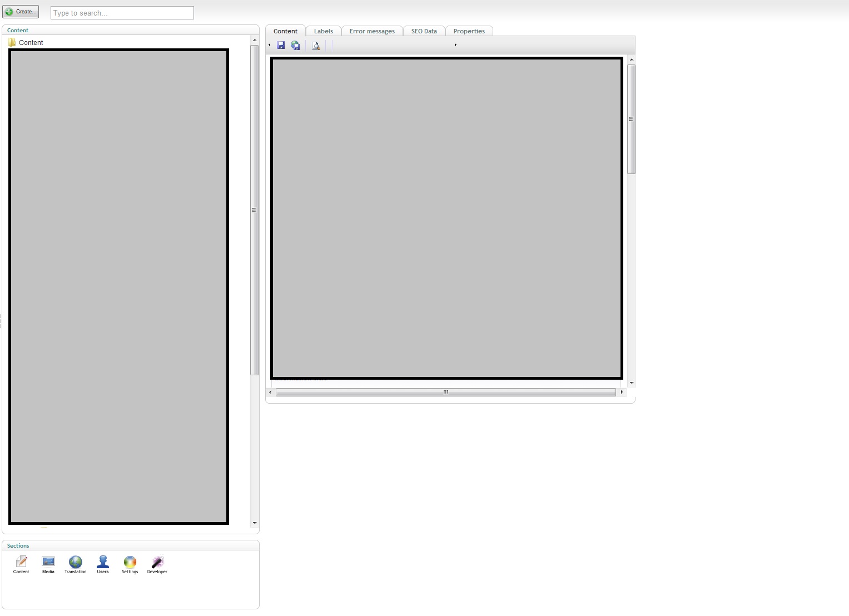Viewport: 849px width, 616px height.
Task: Click the editor scroll-up arrow
Action: (x=631, y=59)
